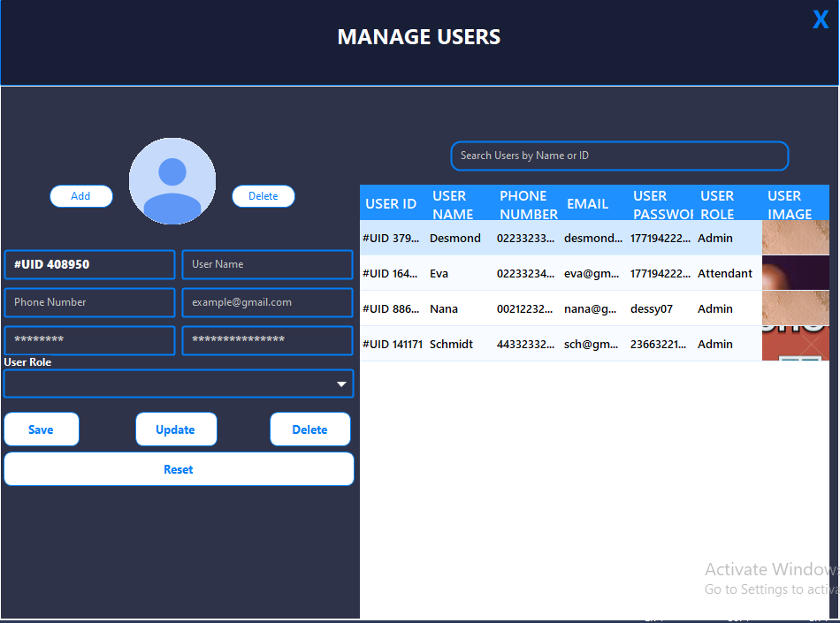Click the Search Users by Name field

point(619,156)
